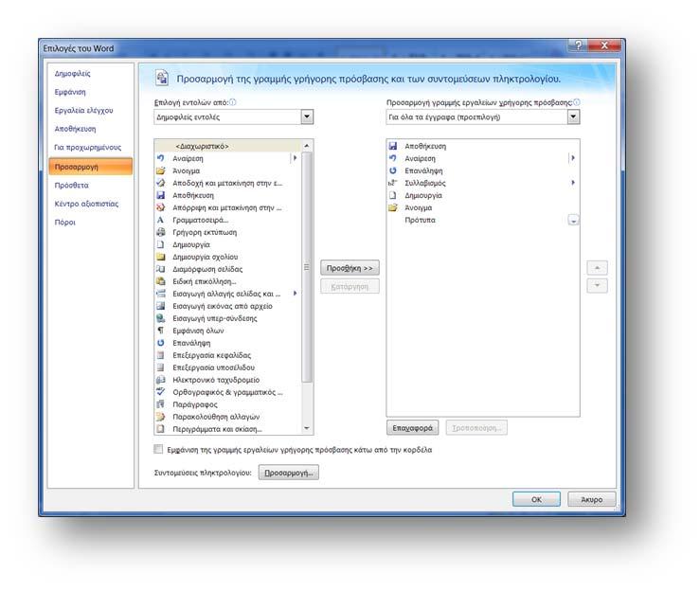The height and width of the screenshot is (591, 700).
Task: Click paragraph icon for Παράγραφος
Action: click(161, 404)
